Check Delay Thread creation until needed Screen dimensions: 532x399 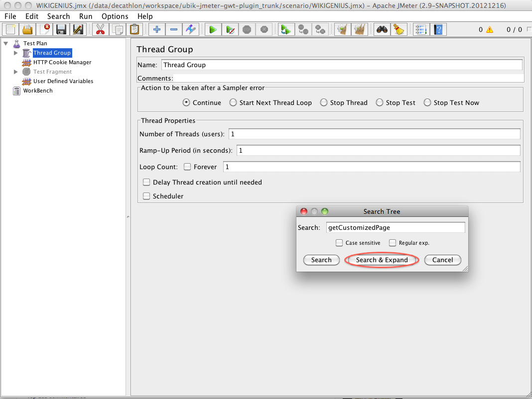click(x=146, y=182)
